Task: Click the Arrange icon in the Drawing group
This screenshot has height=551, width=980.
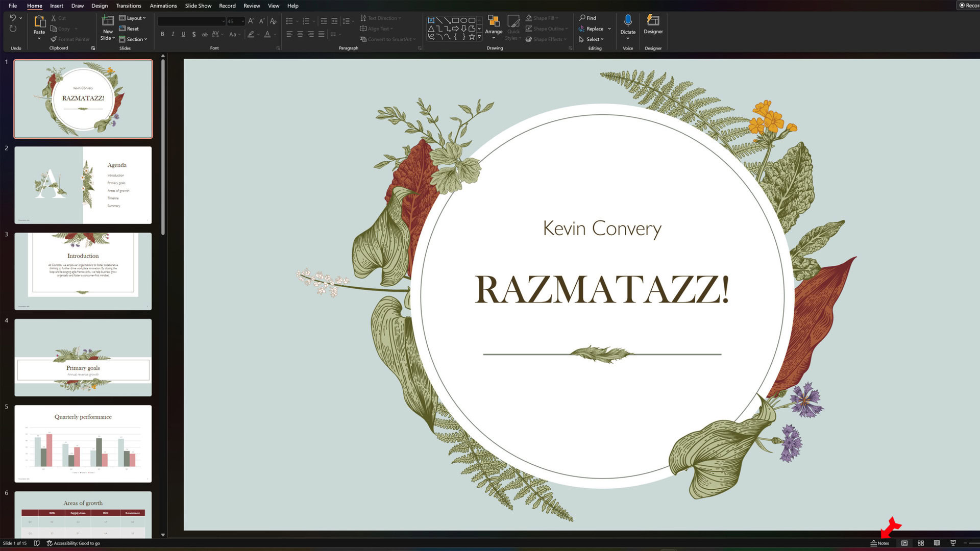Action: (493, 21)
